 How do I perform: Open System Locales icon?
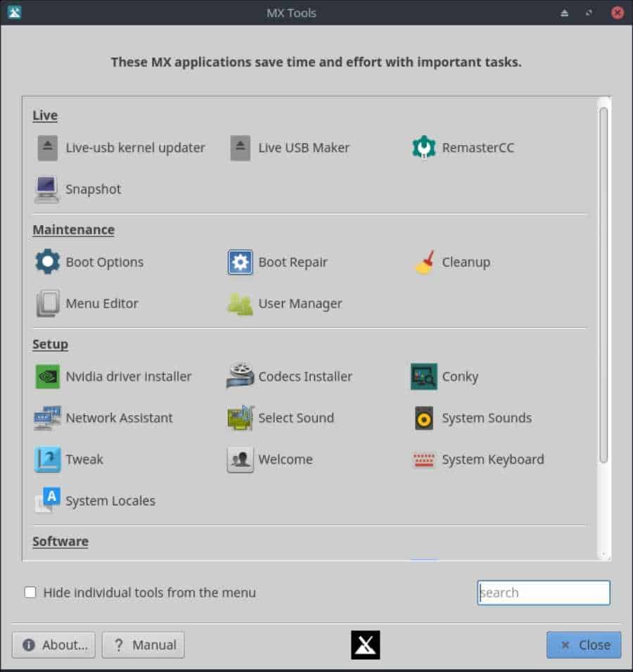[48, 500]
